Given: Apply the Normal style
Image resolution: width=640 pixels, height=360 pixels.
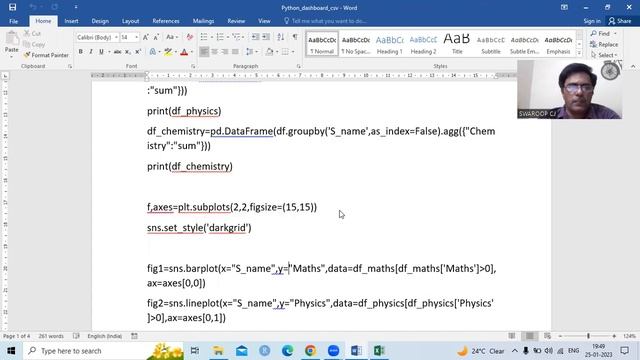Looking at the screenshot, I should point(322,44).
